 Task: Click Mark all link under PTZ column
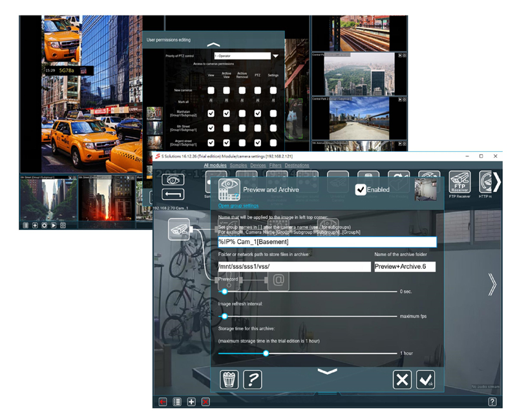(258, 100)
